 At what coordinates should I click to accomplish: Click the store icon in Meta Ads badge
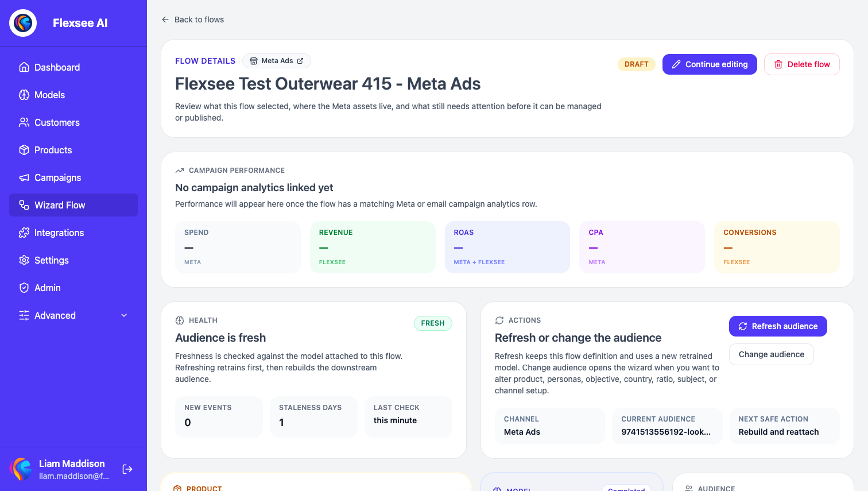tap(254, 61)
